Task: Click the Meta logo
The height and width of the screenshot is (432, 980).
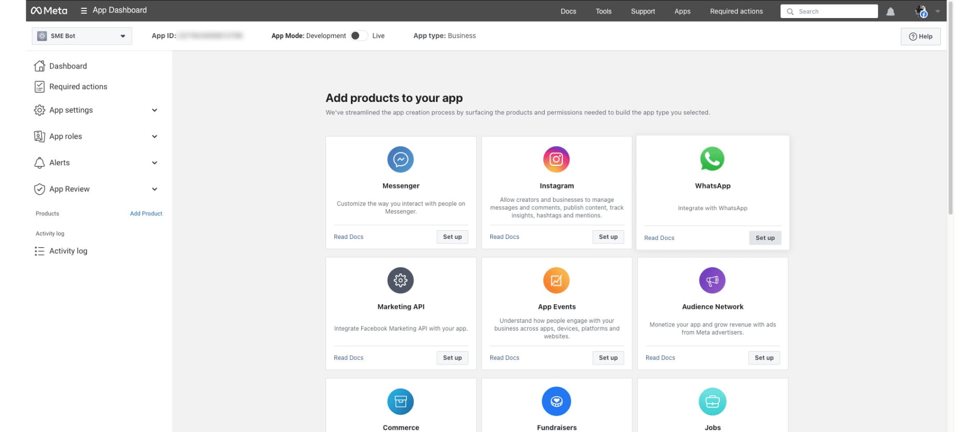Action: coord(49,11)
